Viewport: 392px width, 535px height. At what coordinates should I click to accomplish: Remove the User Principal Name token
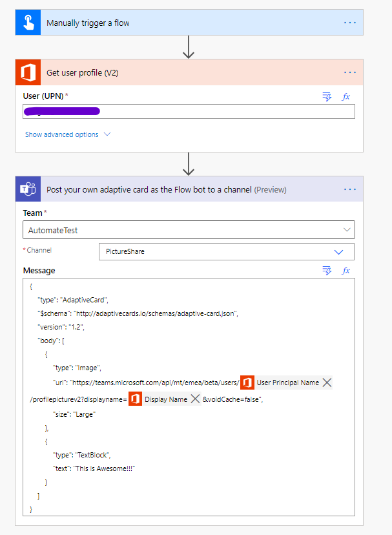tap(327, 383)
